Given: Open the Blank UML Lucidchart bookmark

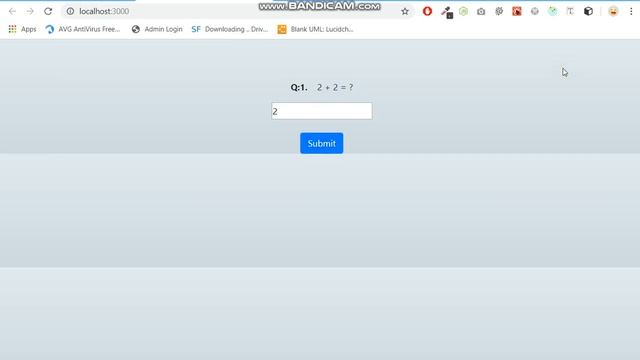Looking at the screenshot, I should [x=316, y=29].
